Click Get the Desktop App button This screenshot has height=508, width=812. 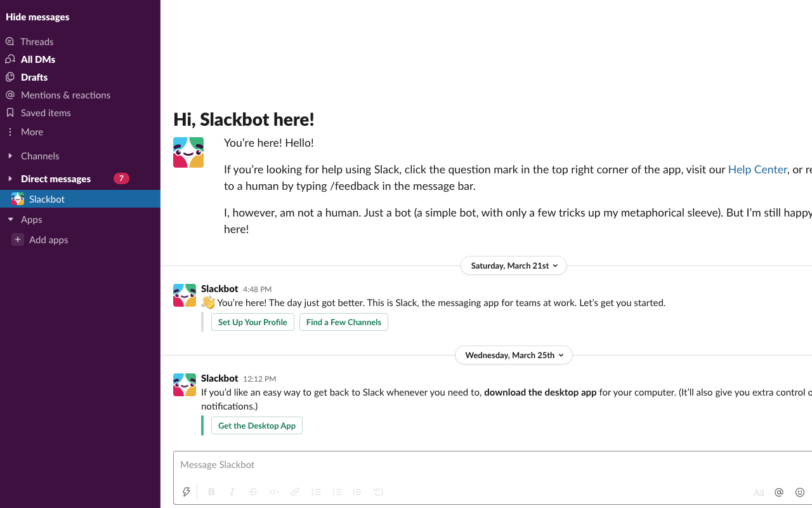click(257, 425)
